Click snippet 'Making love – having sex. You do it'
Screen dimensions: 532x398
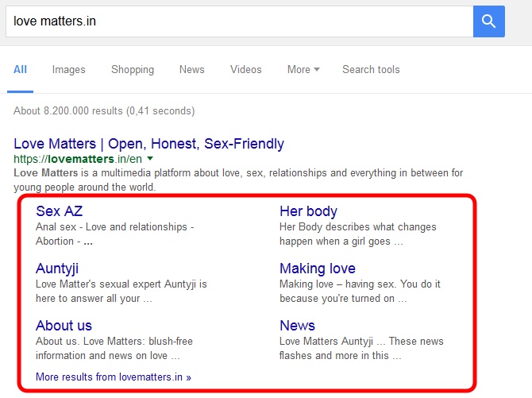click(360, 284)
